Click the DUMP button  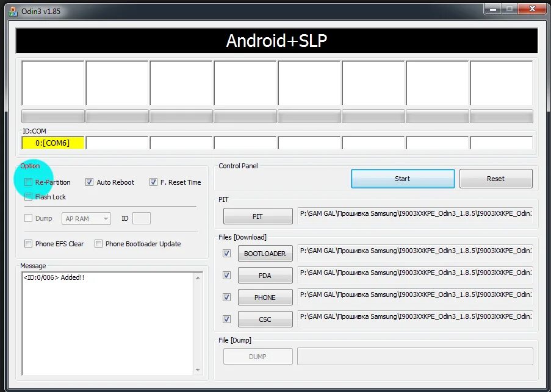[x=258, y=357]
